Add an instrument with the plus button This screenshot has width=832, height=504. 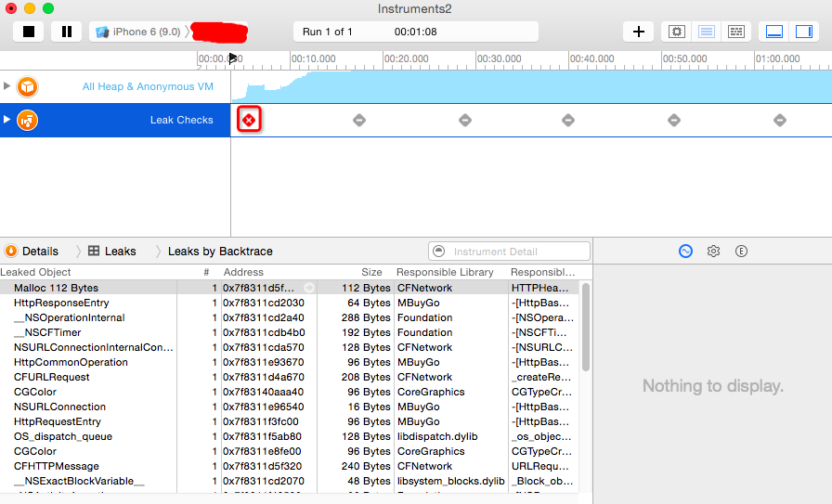(639, 32)
